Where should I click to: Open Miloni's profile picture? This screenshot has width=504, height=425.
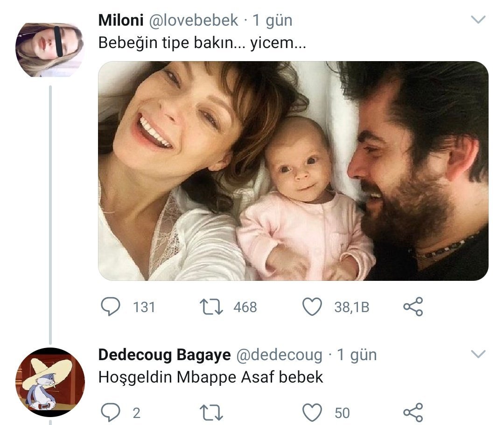pyautogui.click(x=49, y=49)
